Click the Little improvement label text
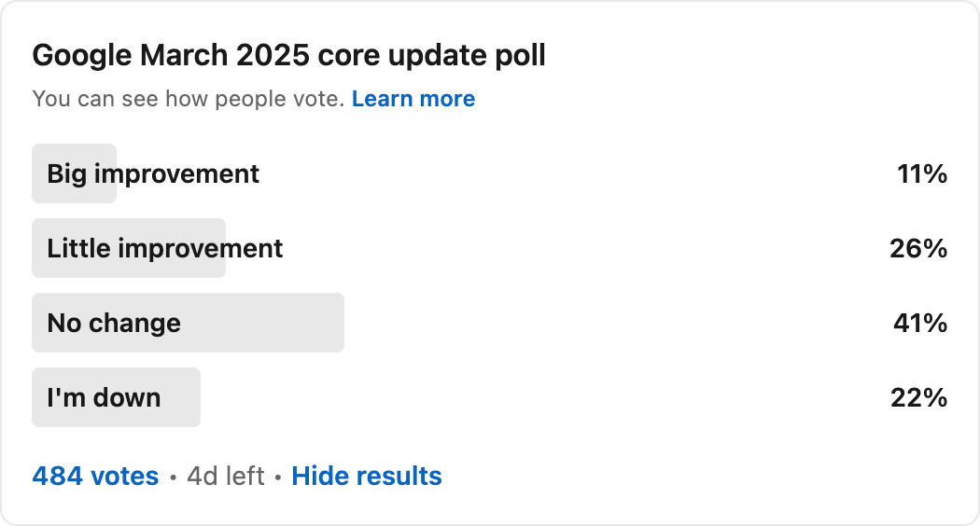 click(165, 249)
